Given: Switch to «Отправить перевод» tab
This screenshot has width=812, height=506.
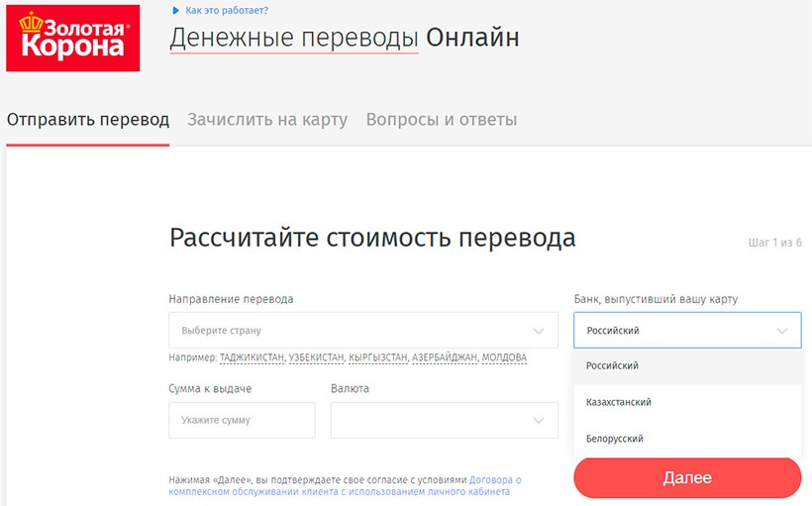Looking at the screenshot, I should pyautogui.click(x=88, y=120).
